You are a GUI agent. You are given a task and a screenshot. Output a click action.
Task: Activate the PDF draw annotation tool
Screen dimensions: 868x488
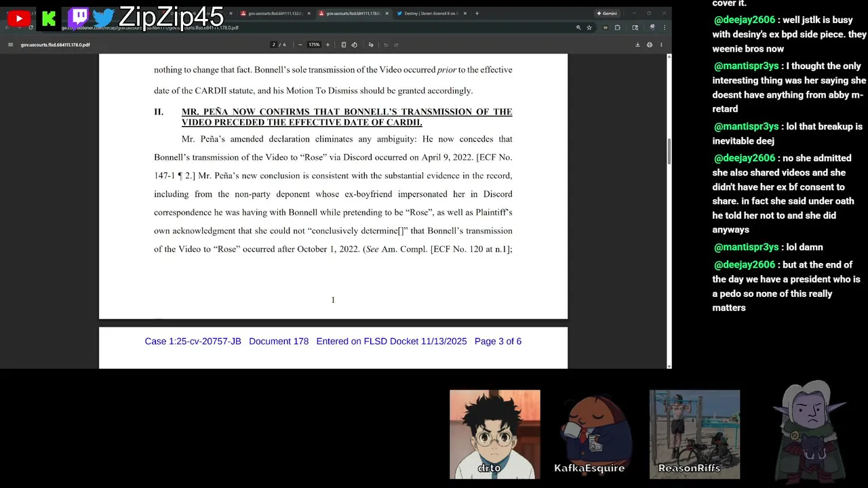pos(371,45)
